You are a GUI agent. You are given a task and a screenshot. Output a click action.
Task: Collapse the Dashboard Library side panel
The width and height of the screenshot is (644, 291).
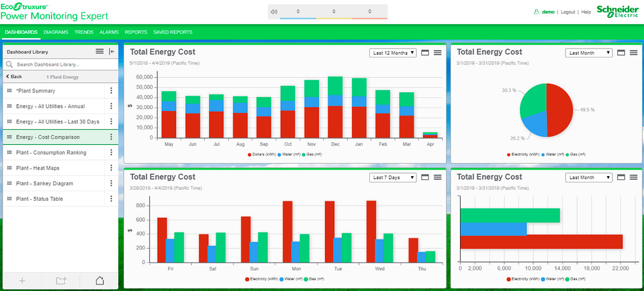112,52
